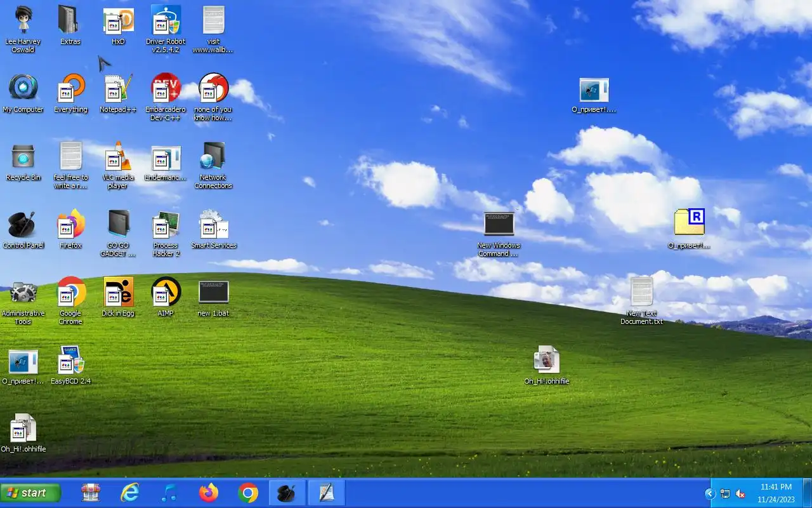
Task: Launch the VLC media player shortcut
Action: point(118,164)
